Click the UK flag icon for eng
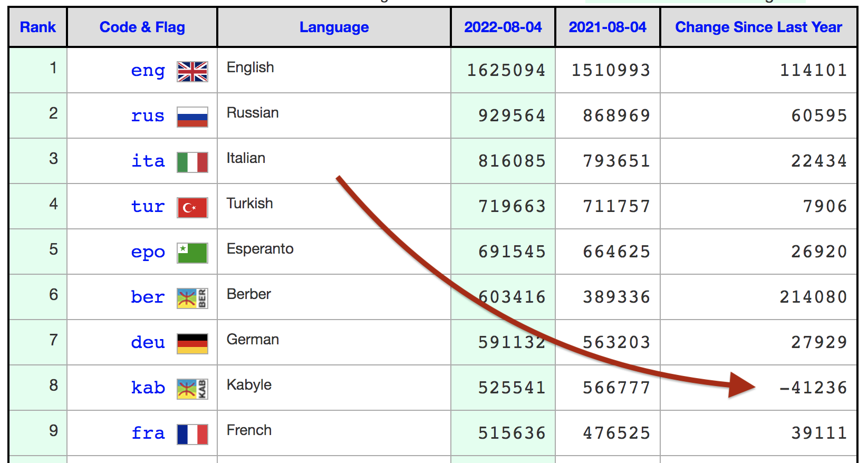This screenshot has height=463, width=868. click(192, 72)
